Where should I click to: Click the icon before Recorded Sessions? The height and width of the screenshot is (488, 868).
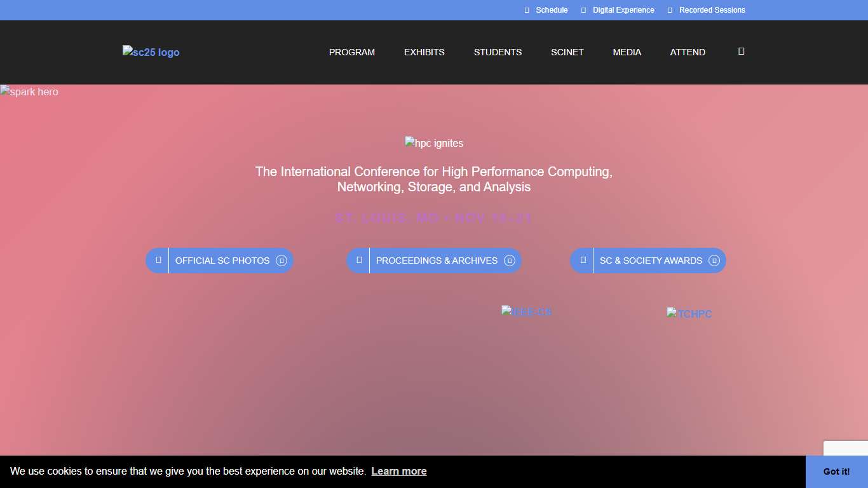(670, 10)
